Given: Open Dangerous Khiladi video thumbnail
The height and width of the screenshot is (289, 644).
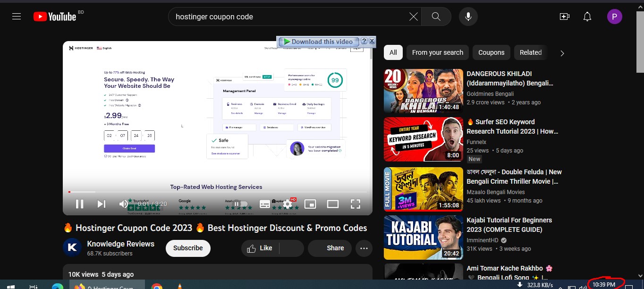Looking at the screenshot, I should pyautogui.click(x=424, y=91).
